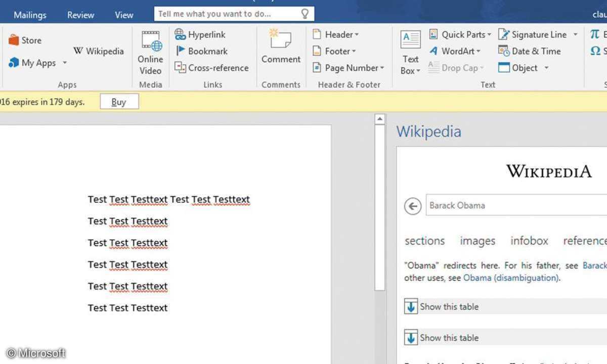The height and width of the screenshot is (364, 607).
Task: Expand the Text Box dropdown arrow
Action: 418,71
